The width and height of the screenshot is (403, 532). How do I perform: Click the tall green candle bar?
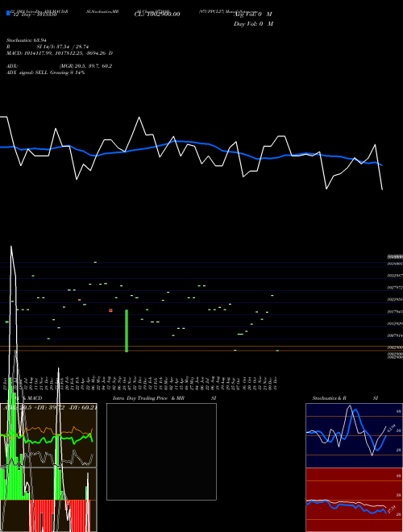[127, 330]
